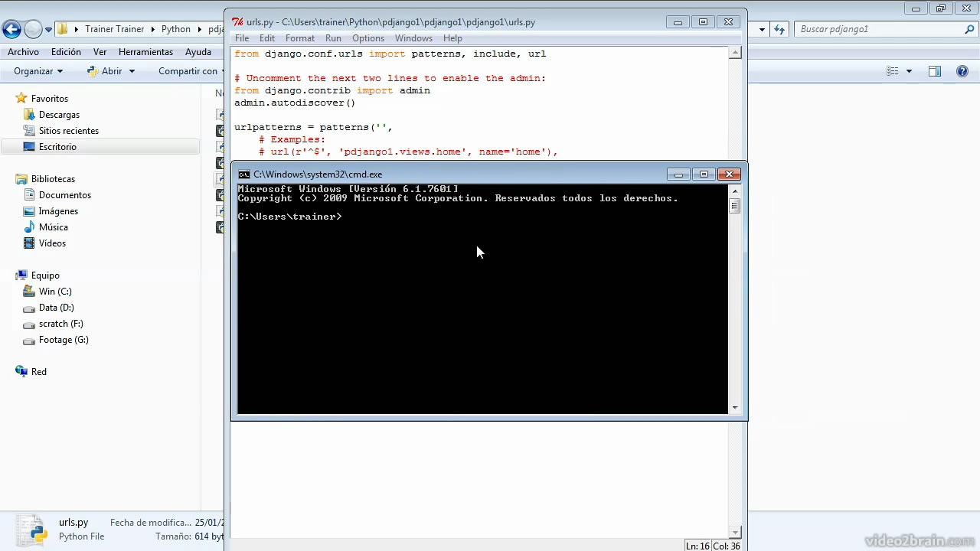
Task: Select Trainer Trainer in the breadcrumb path
Action: pyautogui.click(x=114, y=29)
